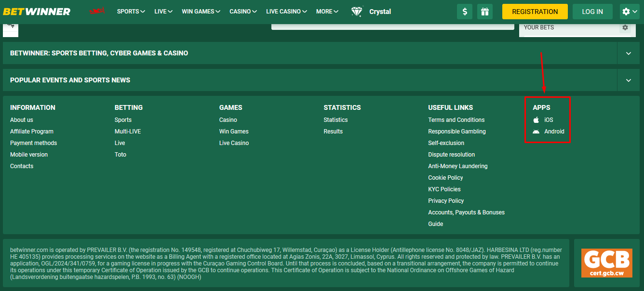Open Casino under Games column
Image resolution: width=644 pixels, height=291 pixels.
228,120
